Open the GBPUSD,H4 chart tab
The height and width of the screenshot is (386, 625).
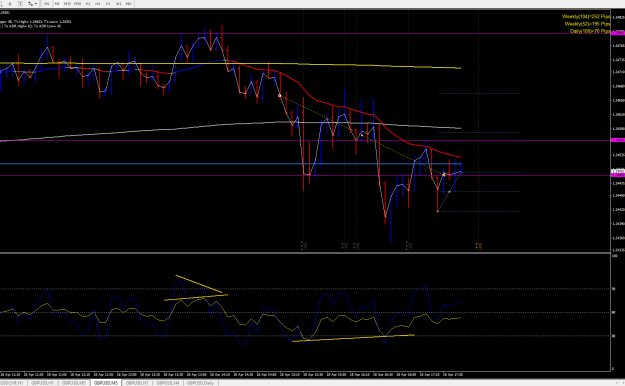[x=167, y=383]
